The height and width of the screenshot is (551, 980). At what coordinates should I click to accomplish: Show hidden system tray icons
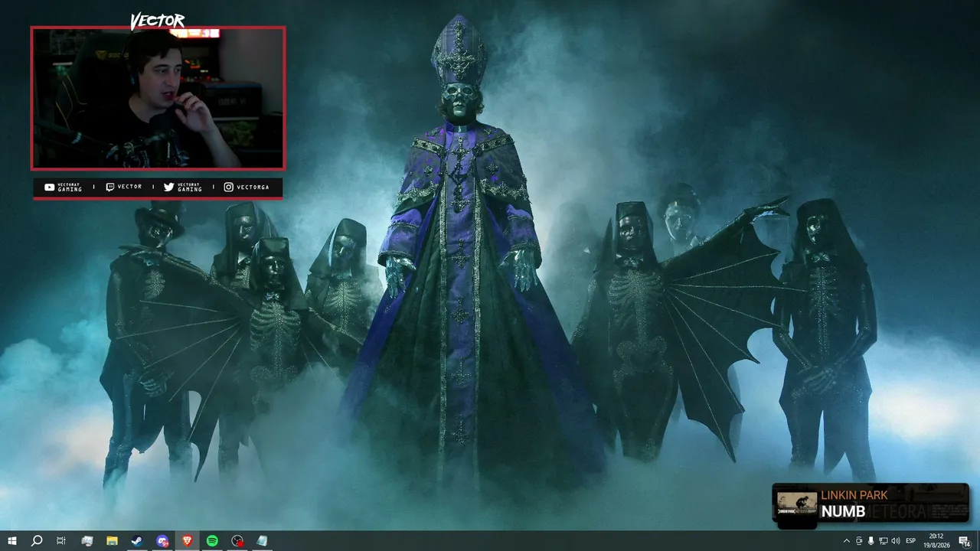[x=846, y=541]
